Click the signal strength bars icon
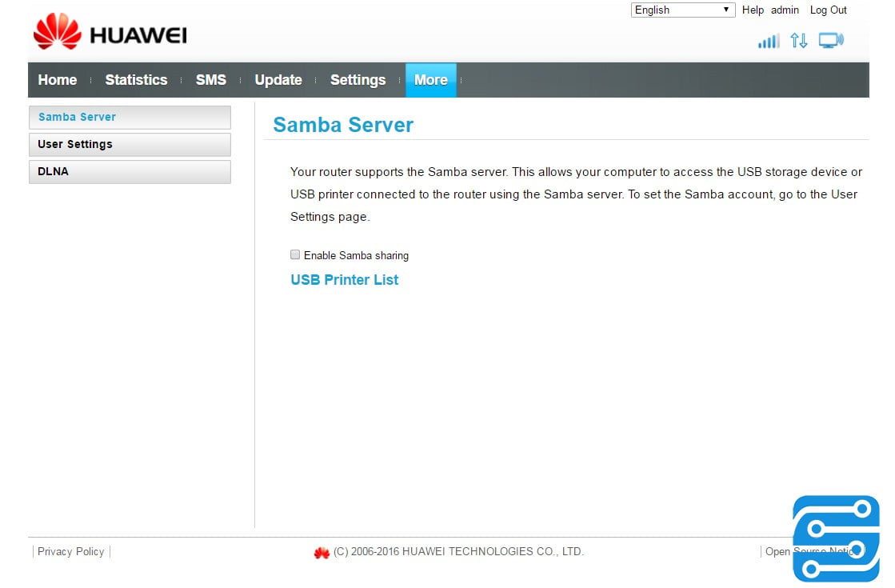This screenshot has width=895, height=588. coord(768,41)
